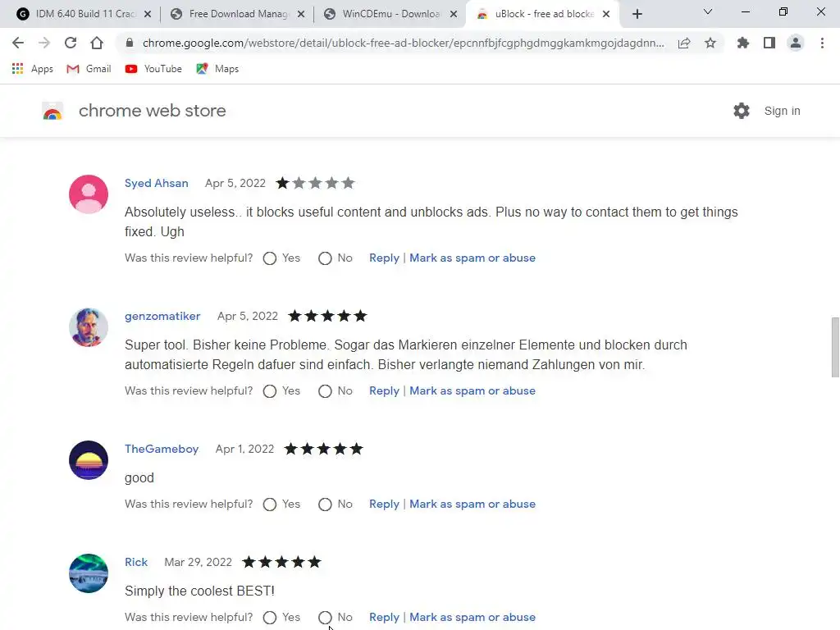
Task: Open Syed Ahsan's reviewer name link
Action: (x=157, y=183)
